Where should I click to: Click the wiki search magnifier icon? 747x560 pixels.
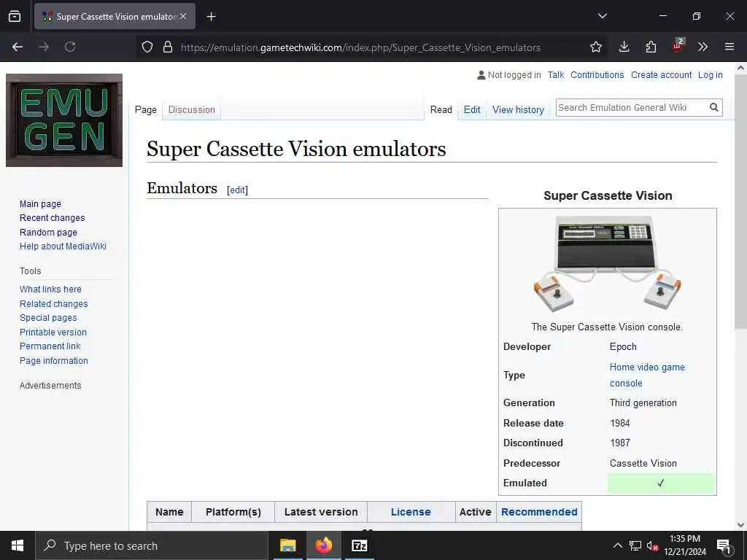point(713,108)
